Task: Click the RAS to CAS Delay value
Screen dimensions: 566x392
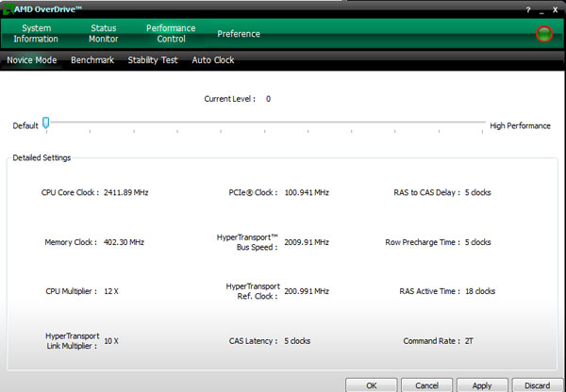Action: pos(478,192)
